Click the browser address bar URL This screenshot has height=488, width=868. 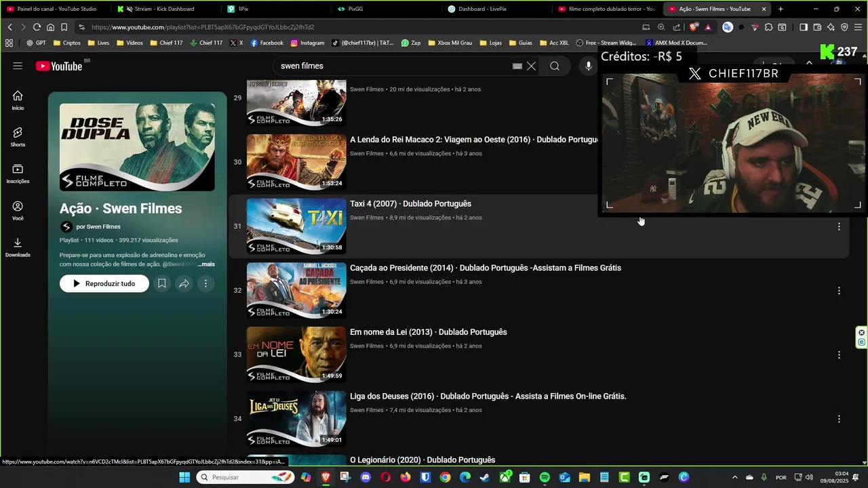pyautogui.click(x=203, y=27)
